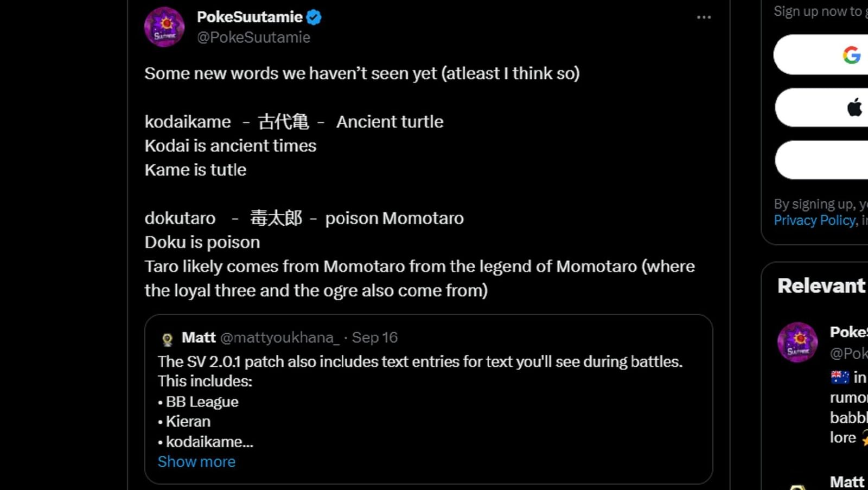Viewport: 868px width, 490px height.
Task: Open the tweet's three-dot more options menu
Action: coord(704,17)
